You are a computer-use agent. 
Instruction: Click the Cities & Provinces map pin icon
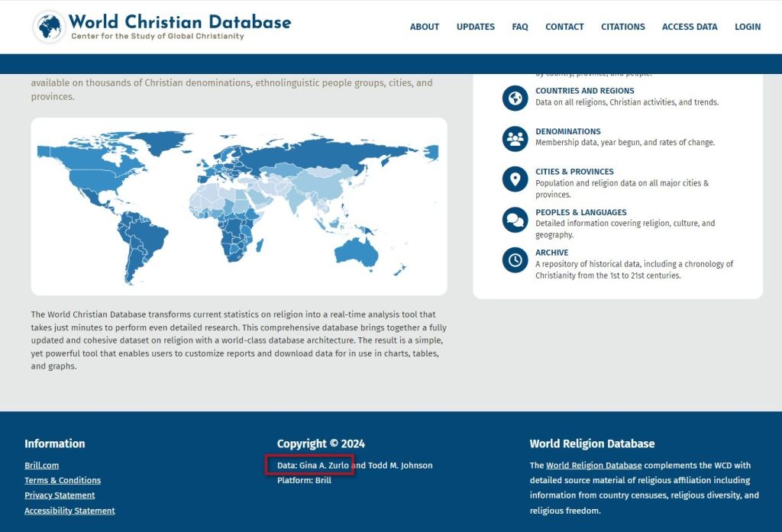pyautogui.click(x=515, y=179)
